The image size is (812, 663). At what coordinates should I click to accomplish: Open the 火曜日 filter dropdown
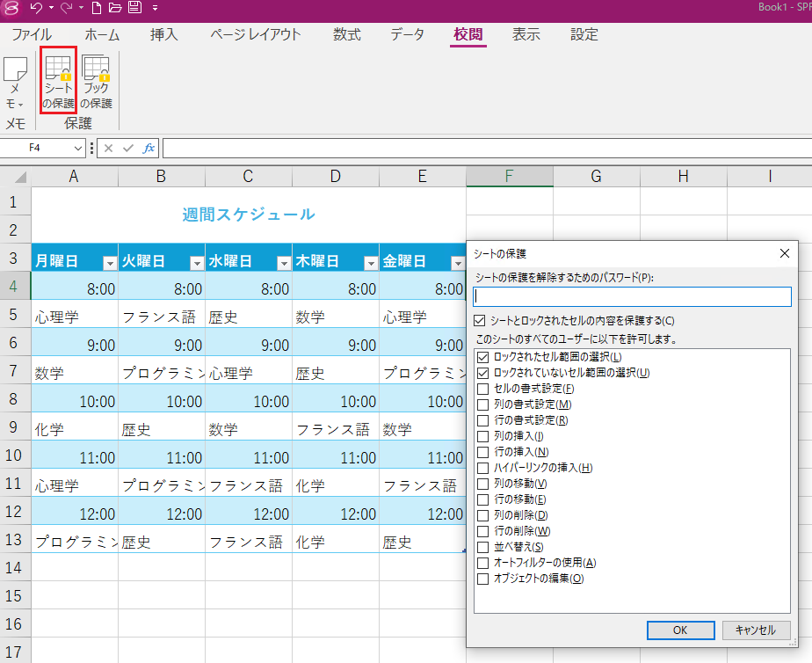coord(197,264)
